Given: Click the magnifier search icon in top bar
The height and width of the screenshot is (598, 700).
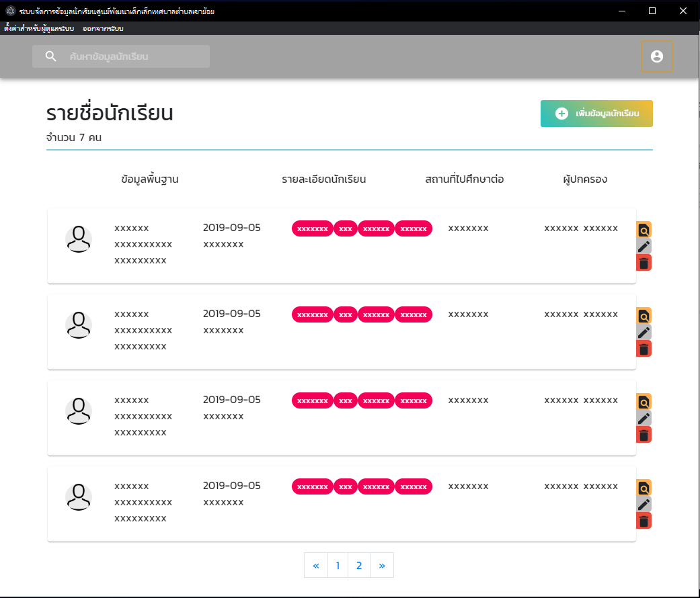Looking at the screenshot, I should point(51,56).
